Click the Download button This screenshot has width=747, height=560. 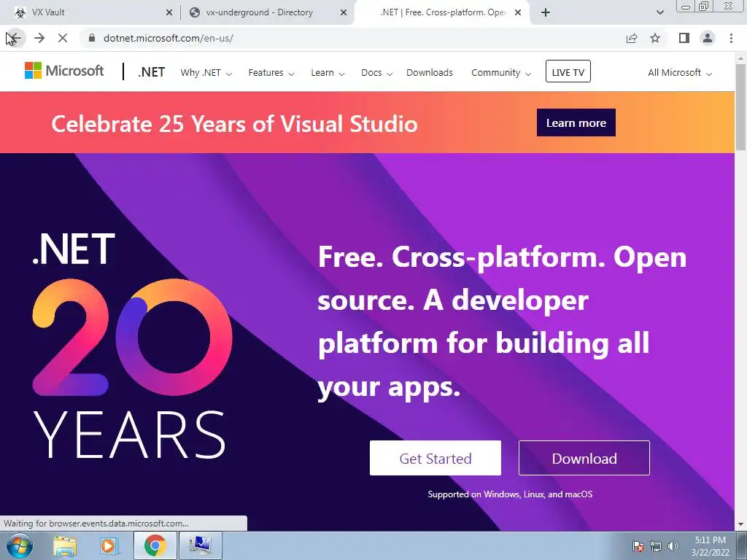[x=584, y=458]
